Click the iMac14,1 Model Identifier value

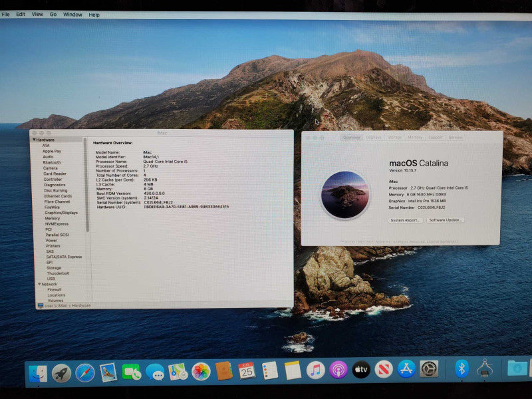click(x=151, y=157)
